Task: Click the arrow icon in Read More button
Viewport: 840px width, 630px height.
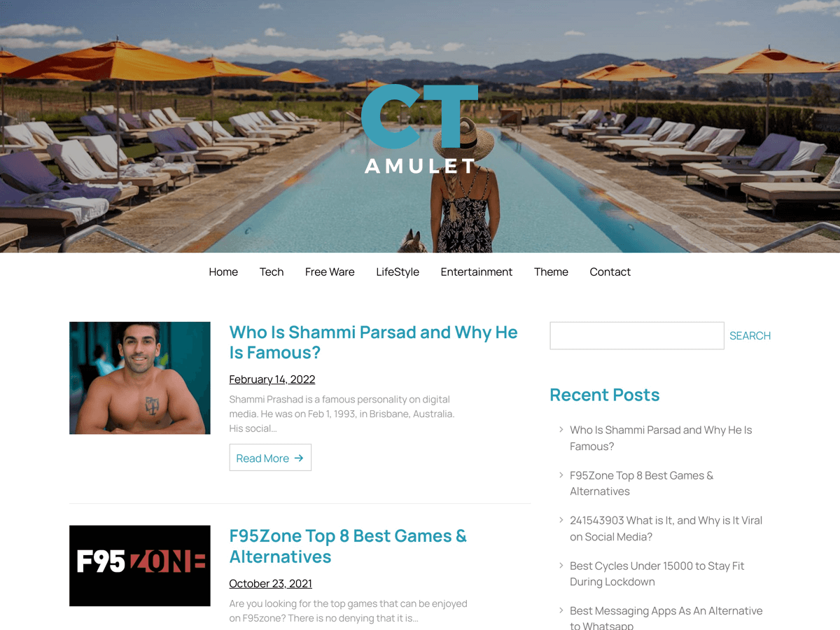Action: pos(299,458)
